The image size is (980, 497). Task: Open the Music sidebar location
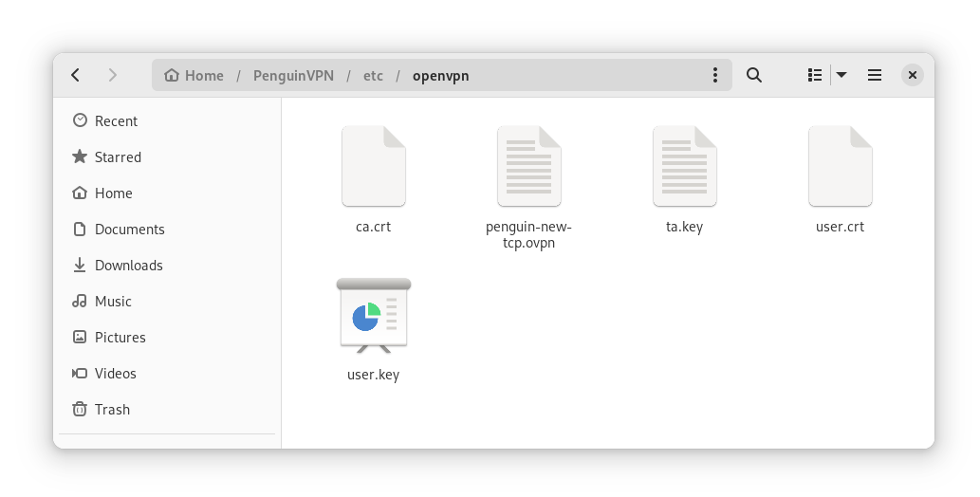[x=167, y=302]
